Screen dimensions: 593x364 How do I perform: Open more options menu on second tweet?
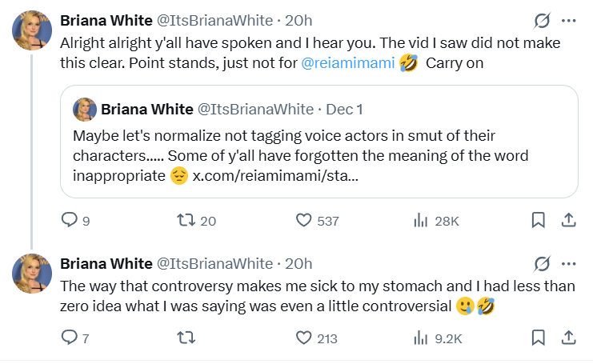(x=568, y=263)
